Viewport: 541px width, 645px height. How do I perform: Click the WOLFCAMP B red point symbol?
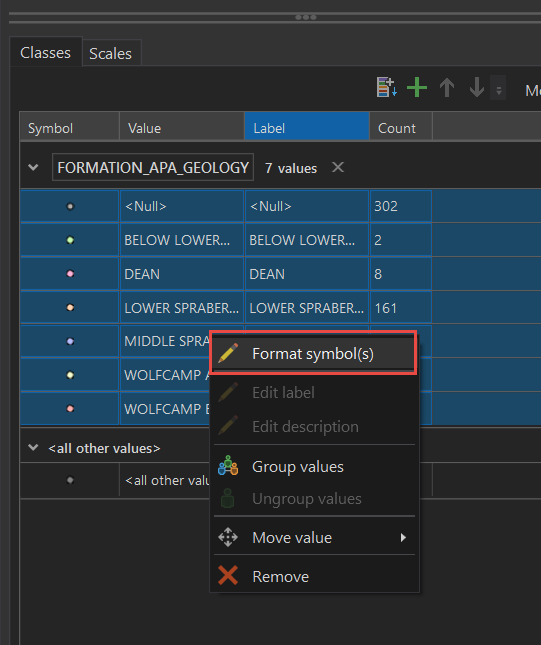(70, 408)
